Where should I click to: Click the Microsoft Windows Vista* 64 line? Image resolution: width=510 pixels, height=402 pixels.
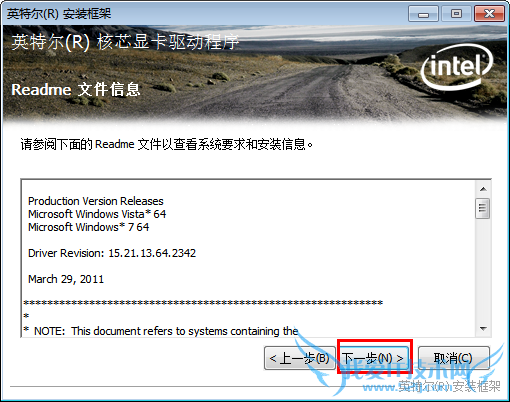[x=97, y=214]
